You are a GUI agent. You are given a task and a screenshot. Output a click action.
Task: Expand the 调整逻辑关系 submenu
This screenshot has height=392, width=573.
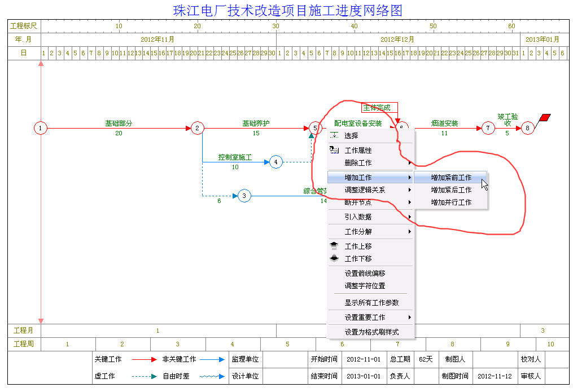click(x=370, y=190)
